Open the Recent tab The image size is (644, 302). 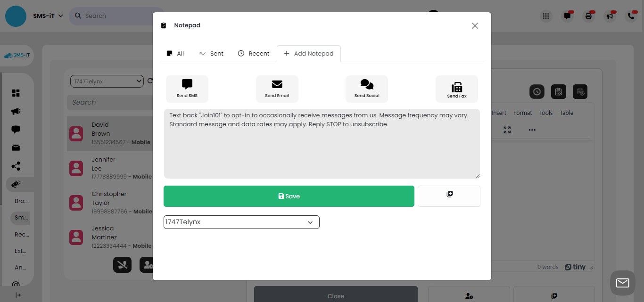pos(254,54)
